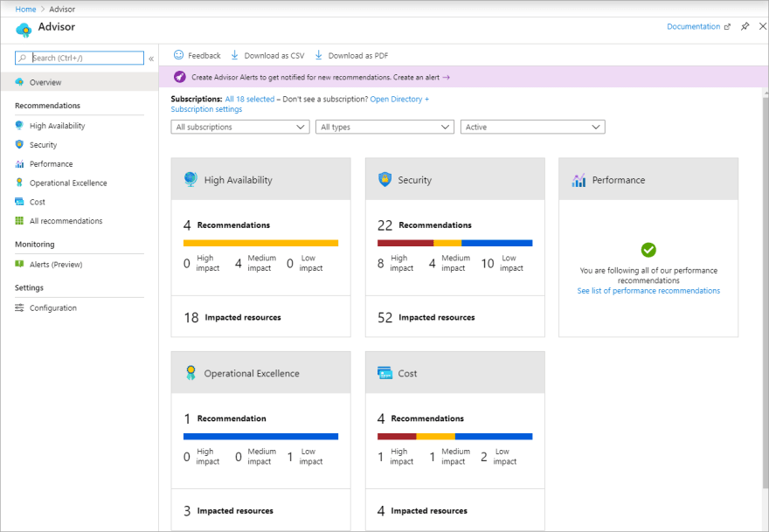Open Configuration in sidebar menu
Viewport: 769px width, 532px height.
click(53, 307)
